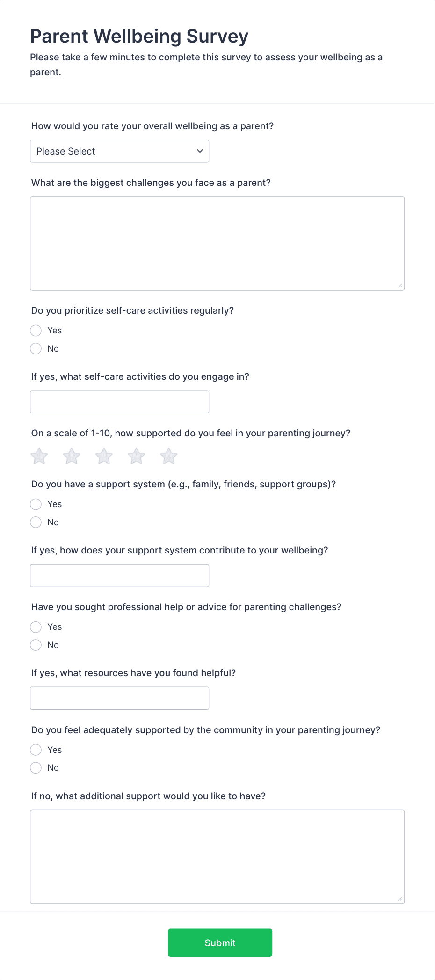Open the overall wellbeing dropdown
The width and height of the screenshot is (435, 980).
click(119, 151)
